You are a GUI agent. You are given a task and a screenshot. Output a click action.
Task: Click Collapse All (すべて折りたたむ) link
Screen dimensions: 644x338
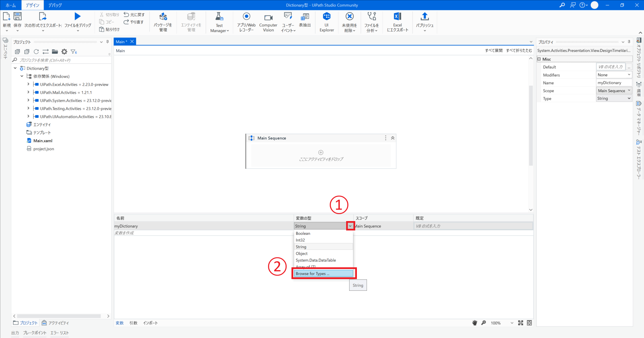tap(519, 51)
